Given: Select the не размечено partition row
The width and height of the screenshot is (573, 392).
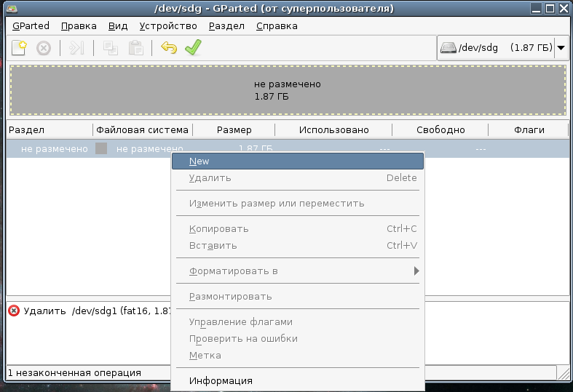Looking at the screenshot, I should 288,148.
